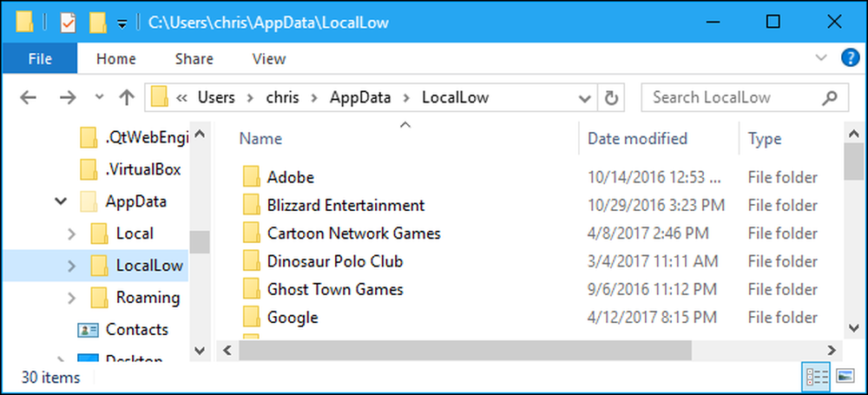
Task: Select the Google folder
Action: pos(293,318)
